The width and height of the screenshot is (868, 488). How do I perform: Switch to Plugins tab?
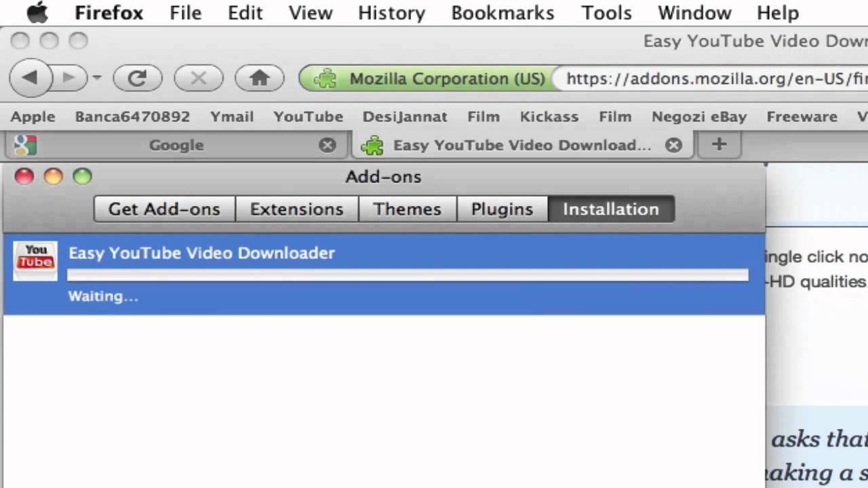pos(502,209)
